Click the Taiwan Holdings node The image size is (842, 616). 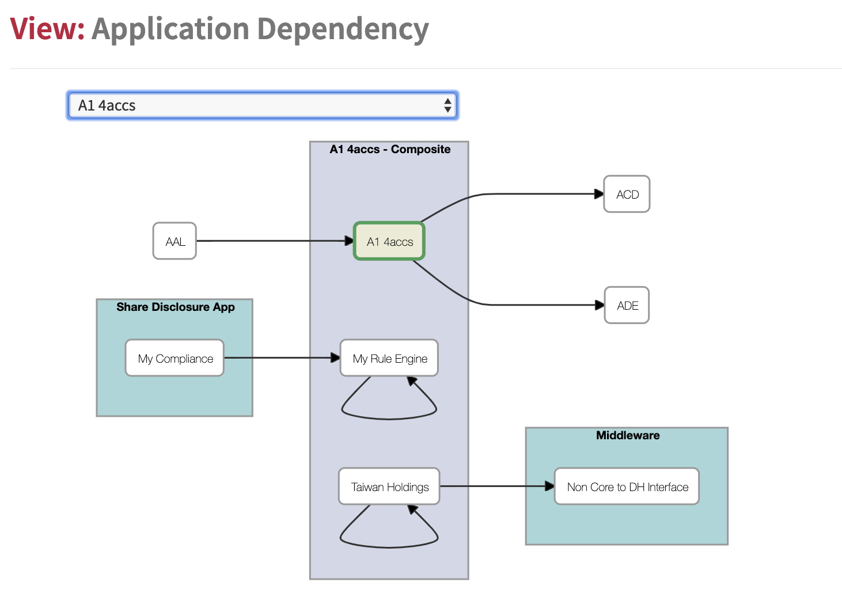389,487
